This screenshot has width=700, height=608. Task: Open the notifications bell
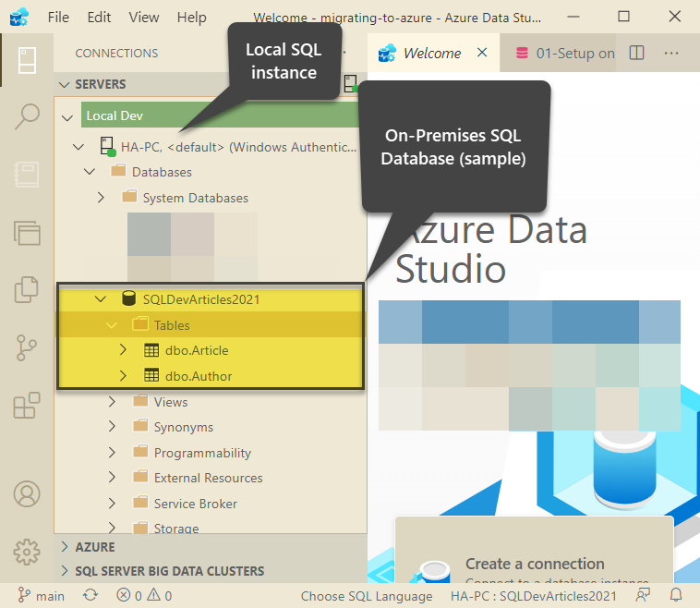pyautogui.click(x=676, y=595)
